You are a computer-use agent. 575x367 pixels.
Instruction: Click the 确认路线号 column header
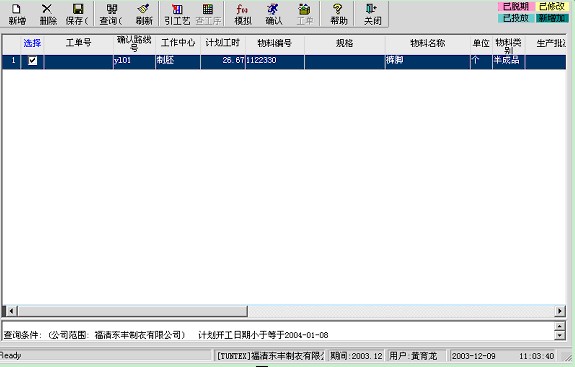tap(134, 43)
